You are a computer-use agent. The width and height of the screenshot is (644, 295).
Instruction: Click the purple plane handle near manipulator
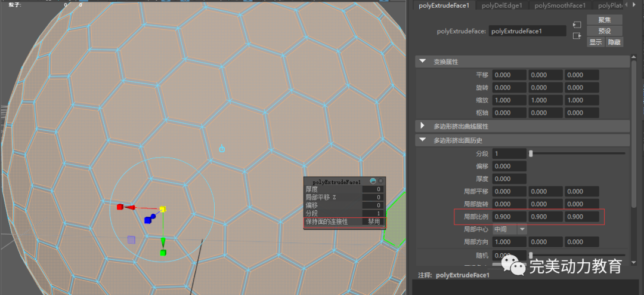coord(131,239)
